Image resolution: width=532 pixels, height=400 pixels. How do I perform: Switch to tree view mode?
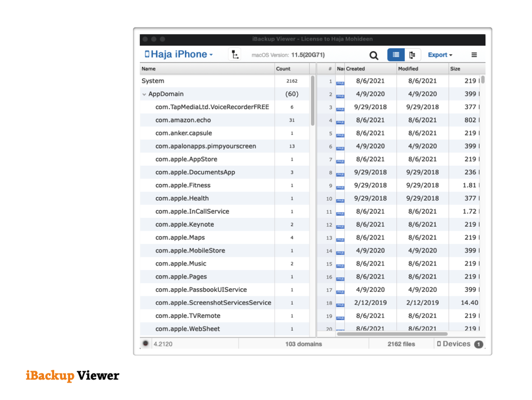pyautogui.click(x=412, y=55)
